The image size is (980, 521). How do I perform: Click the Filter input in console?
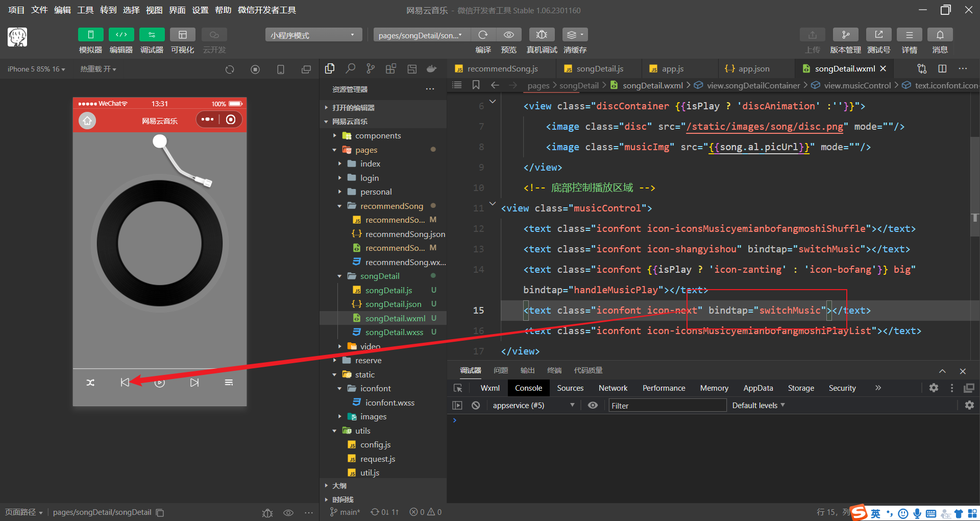(667, 406)
